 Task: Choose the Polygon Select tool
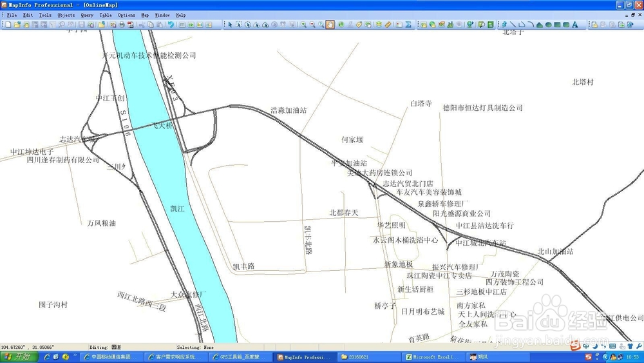point(256,25)
